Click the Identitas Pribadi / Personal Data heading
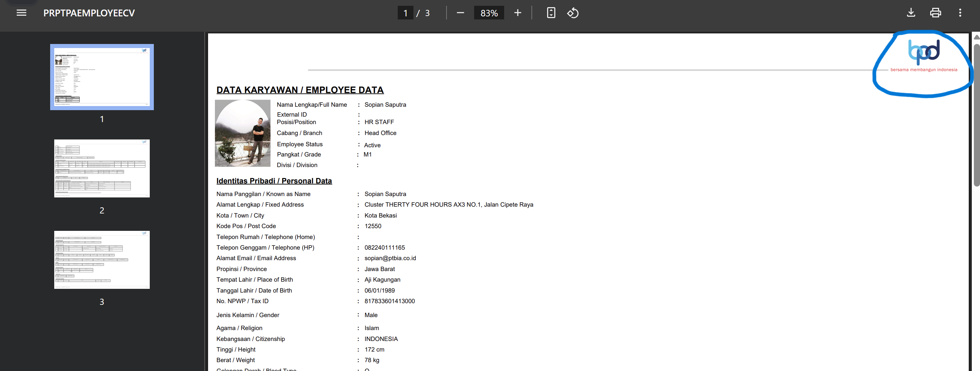Viewport: 980px width, 371px height. pyautogui.click(x=274, y=181)
